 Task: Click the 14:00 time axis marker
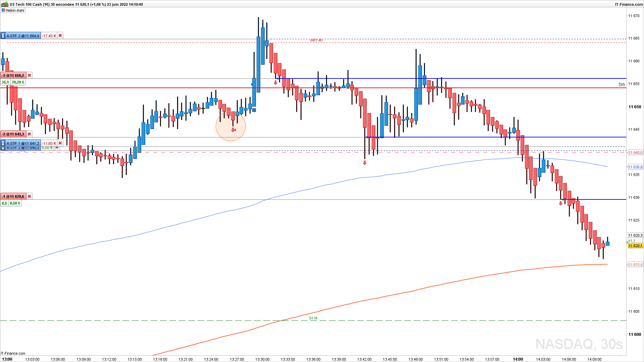(518, 359)
